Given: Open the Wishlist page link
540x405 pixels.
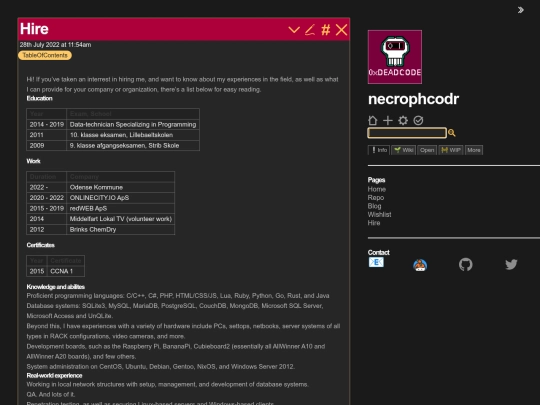Looking at the screenshot, I should 380,215.
